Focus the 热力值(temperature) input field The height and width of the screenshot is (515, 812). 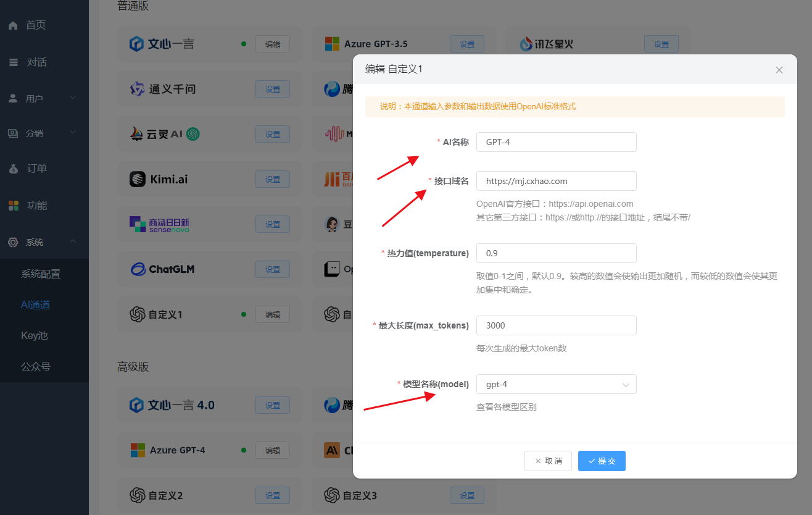point(556,253)
